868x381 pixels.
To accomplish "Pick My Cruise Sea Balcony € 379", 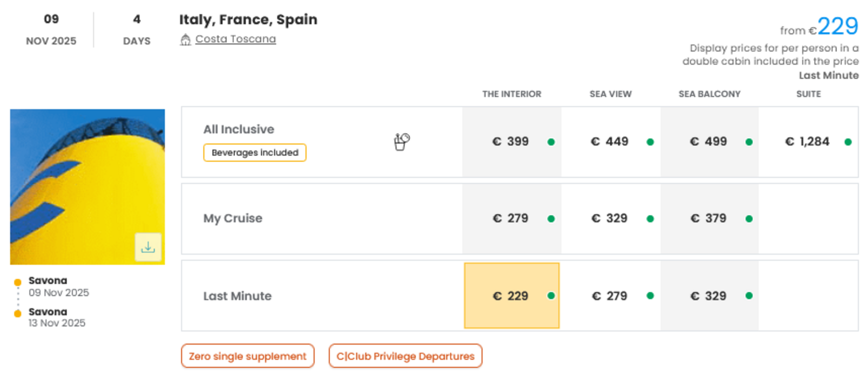I will [709, 219].
